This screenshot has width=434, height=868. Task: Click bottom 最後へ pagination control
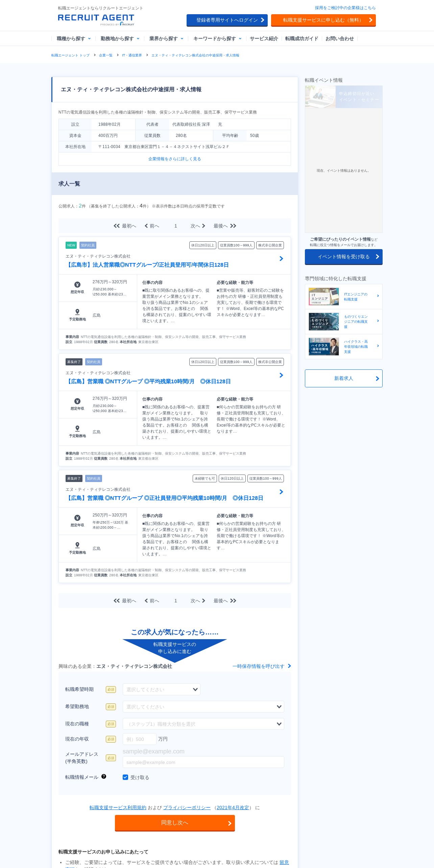[x=225, y=601]
